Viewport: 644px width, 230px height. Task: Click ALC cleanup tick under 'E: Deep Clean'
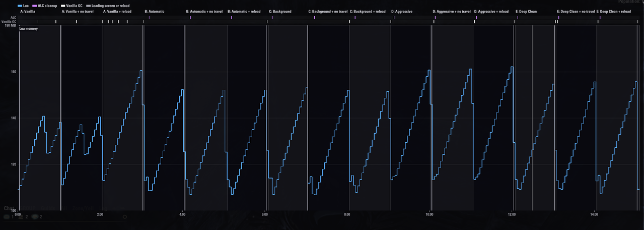tap(518, 18)
